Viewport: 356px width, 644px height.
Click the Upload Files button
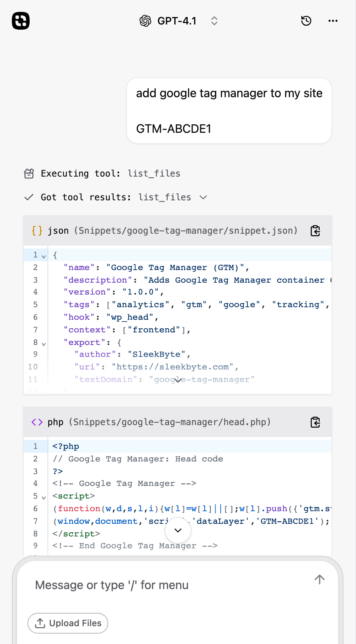[68, 623]
